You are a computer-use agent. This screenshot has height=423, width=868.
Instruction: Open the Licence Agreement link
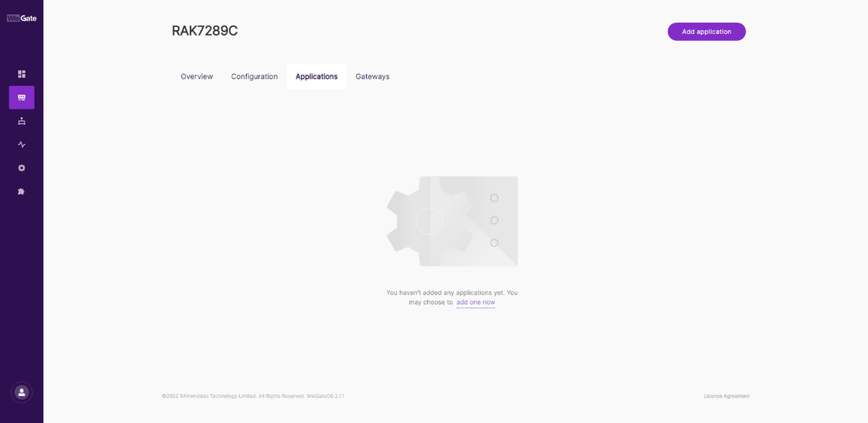[x=726, y=396]
